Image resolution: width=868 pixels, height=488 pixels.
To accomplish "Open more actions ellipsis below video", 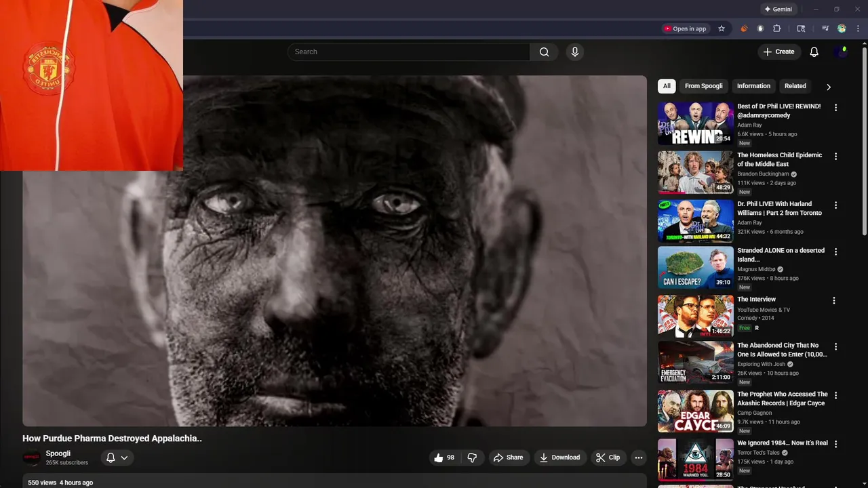I will point(638,457).
